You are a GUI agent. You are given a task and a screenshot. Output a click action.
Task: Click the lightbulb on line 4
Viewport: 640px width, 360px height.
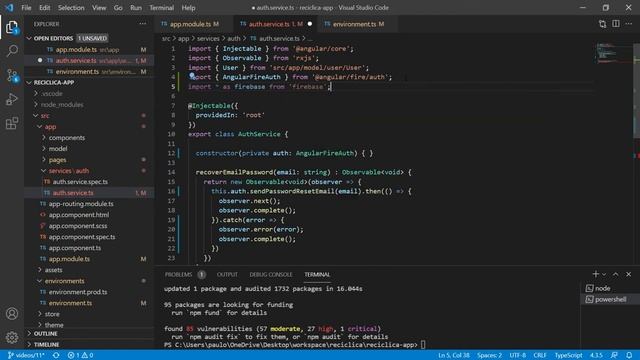click(191, 76)
